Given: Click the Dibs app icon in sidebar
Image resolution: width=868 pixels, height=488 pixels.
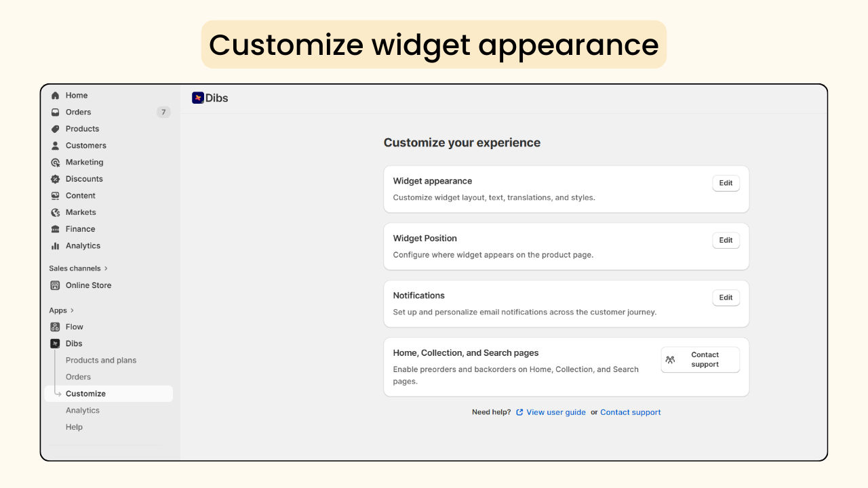Looking at the screenshot, I should [55, 343].
